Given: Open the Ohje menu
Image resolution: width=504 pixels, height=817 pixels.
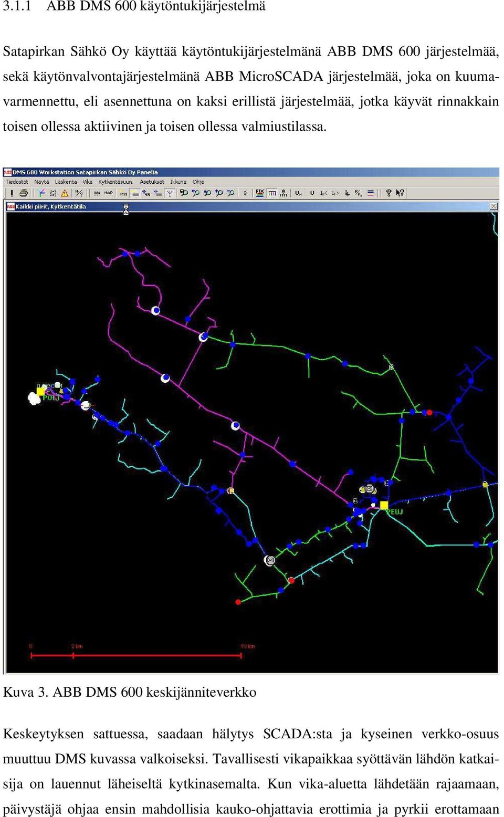Looking at the screenshot, I should click(198, 182).
